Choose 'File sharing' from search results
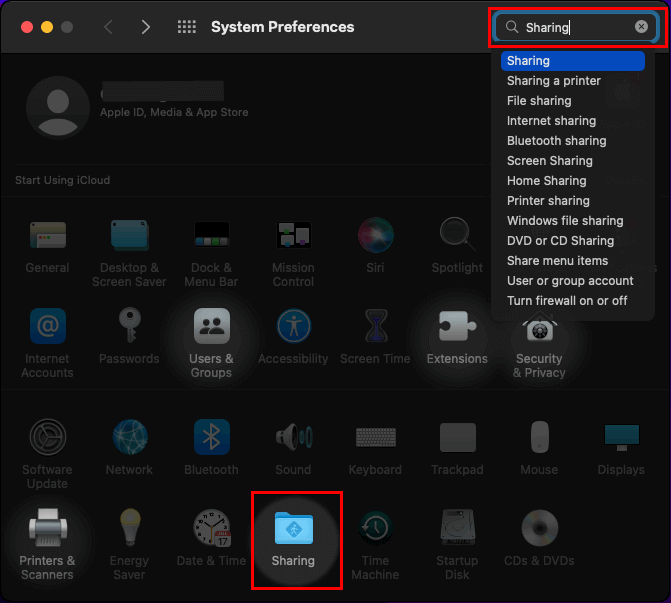Screen dimensions: 671x603 click(x=539, y=101)
